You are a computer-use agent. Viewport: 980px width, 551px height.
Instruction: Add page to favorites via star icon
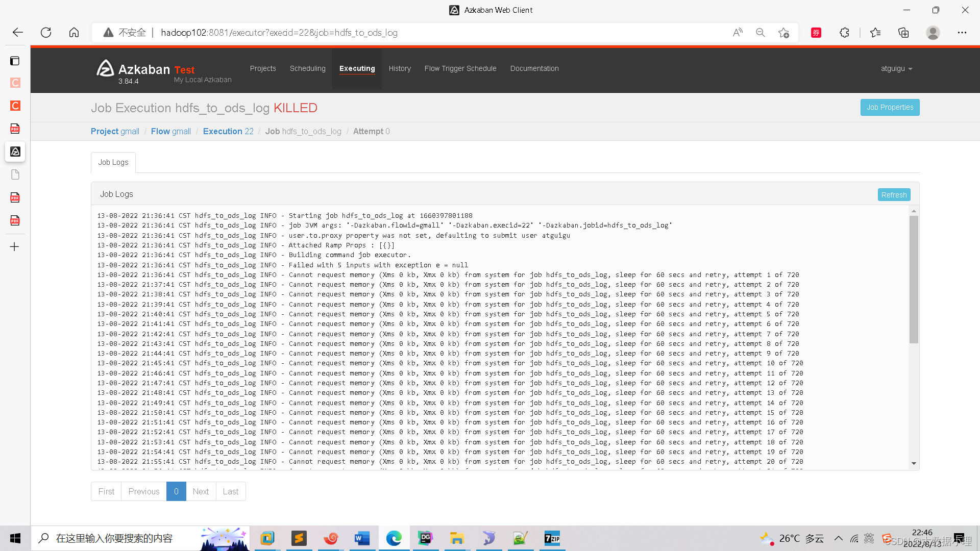point(783,33)
